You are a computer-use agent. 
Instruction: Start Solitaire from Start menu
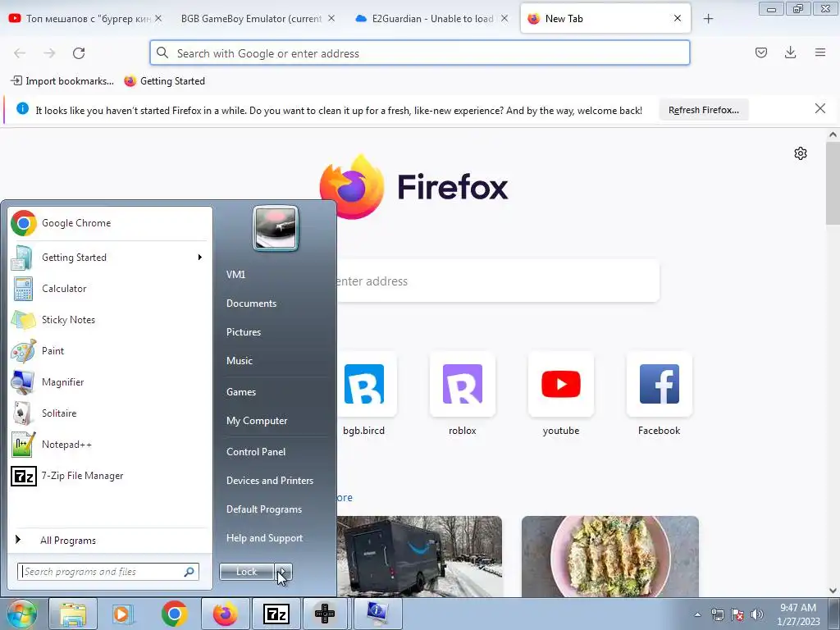(109, 413)
